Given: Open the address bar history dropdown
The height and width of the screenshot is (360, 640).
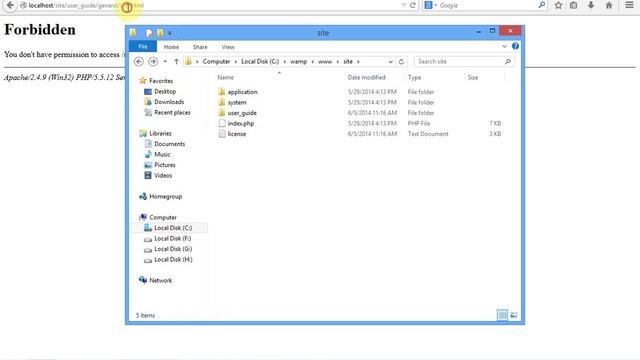Looking at the screenshot, I should (x=390, y=62).
